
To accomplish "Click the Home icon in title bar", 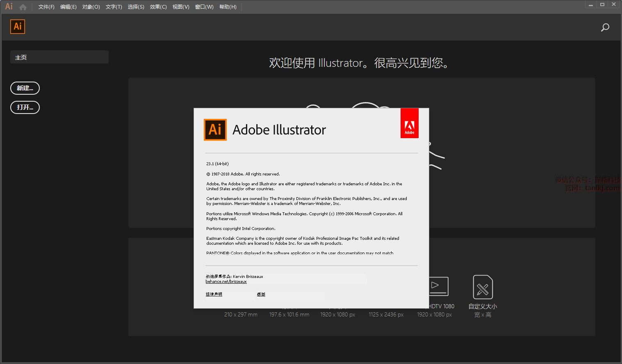I will tap(23, 7).
